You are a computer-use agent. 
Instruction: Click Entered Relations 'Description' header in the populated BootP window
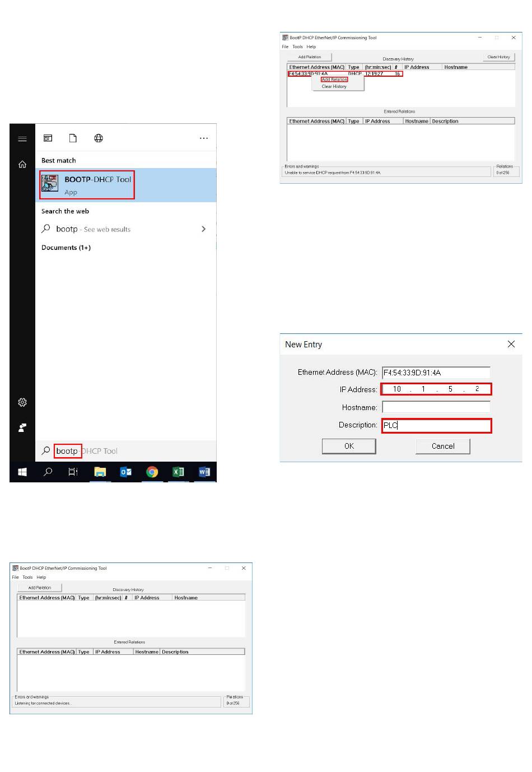coord(445,121)
